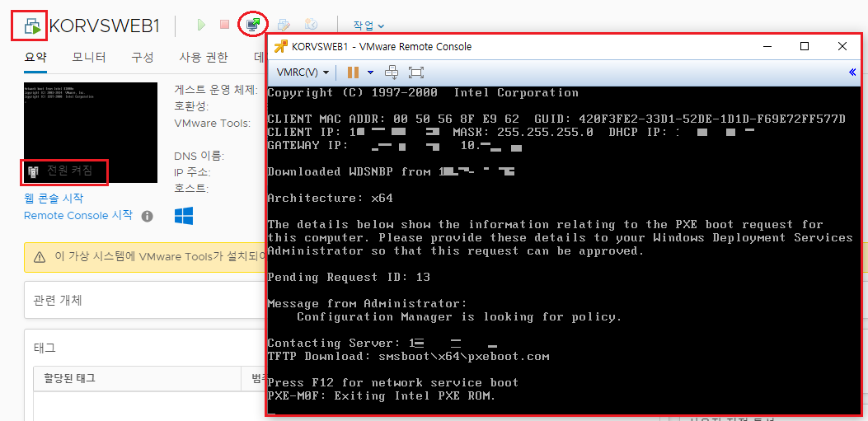This screenshot has width=868, height=421.
Task: Click the 관련 개체 panel header
Action: click(58, 301)
